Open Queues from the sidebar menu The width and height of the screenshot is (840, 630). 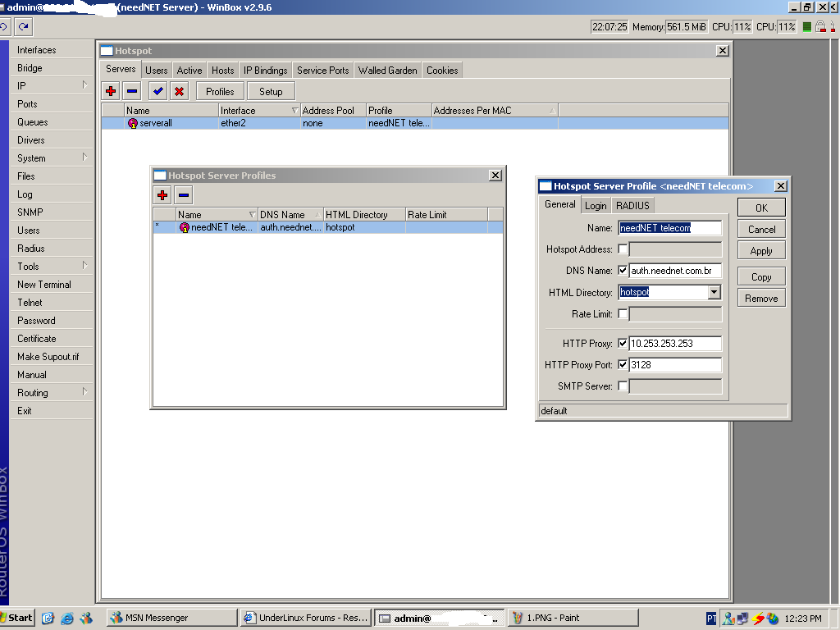52,122
